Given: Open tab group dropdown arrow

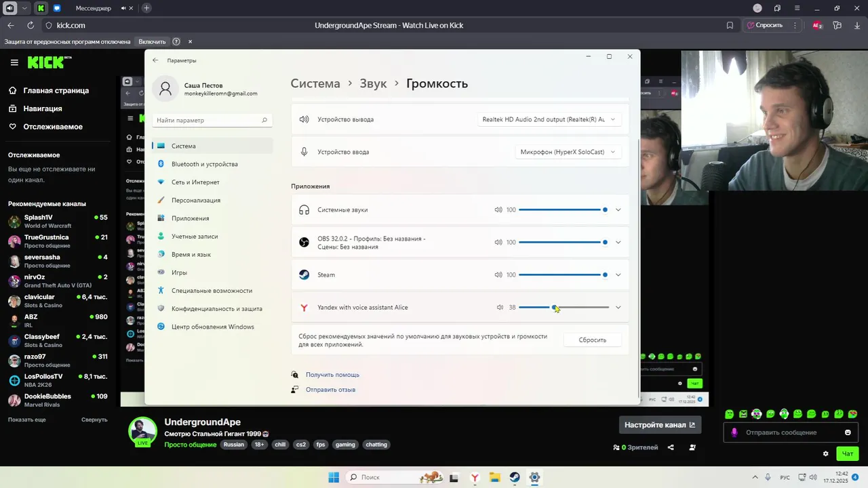Looking at the screenshot, I should (25, 8).
